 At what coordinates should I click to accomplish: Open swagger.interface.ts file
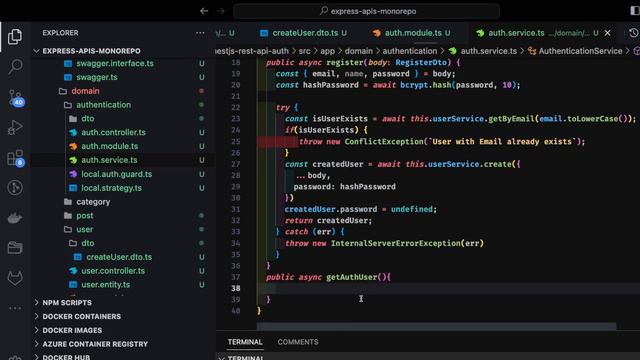coord(115,64)
